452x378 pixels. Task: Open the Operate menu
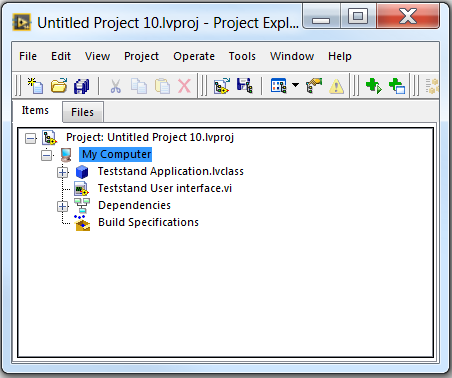[194, 56]
